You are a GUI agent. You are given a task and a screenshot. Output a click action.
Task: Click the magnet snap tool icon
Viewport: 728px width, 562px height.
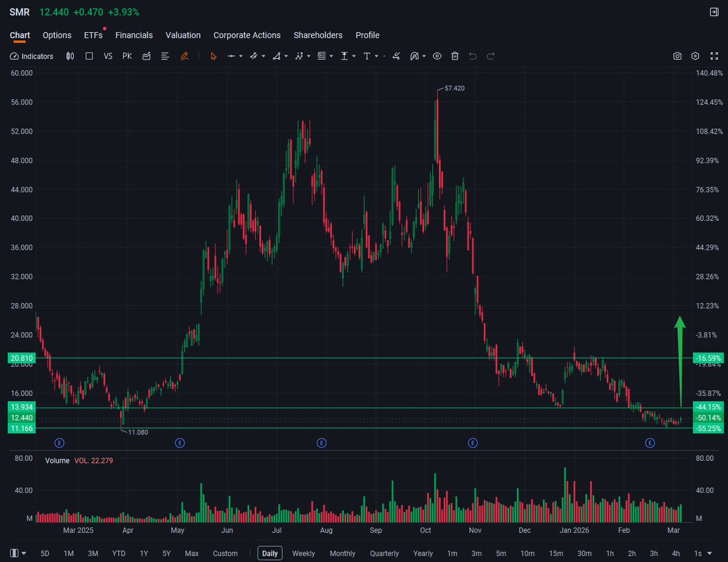point(414,56)
